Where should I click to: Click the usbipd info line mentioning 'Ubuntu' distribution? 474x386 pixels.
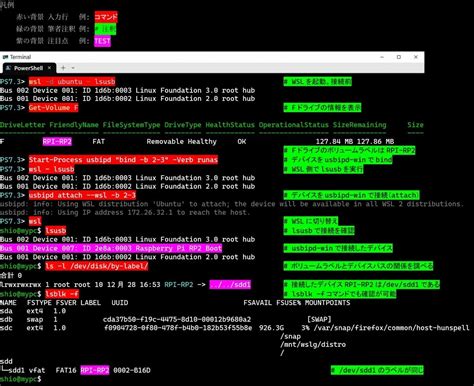coord(232,204)
